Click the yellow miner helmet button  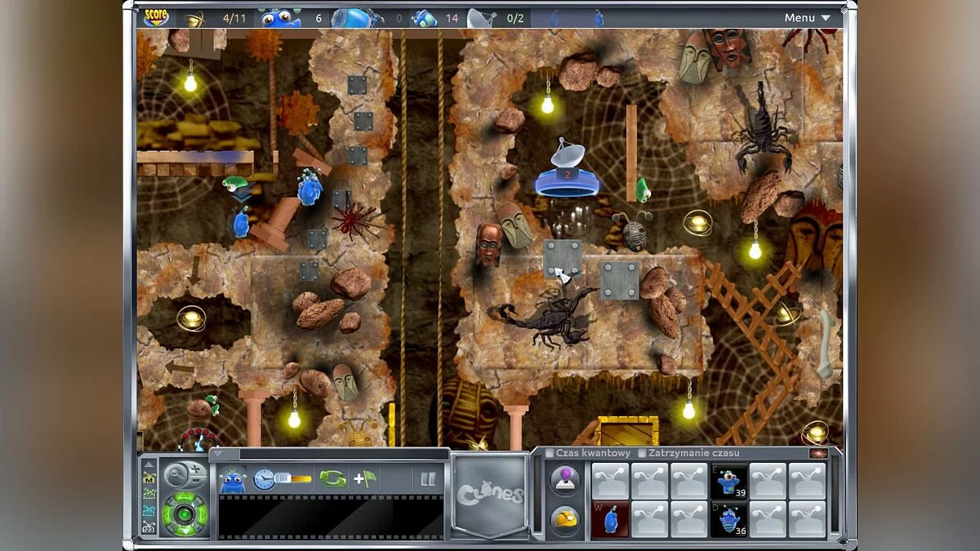(x=565, y=520)
